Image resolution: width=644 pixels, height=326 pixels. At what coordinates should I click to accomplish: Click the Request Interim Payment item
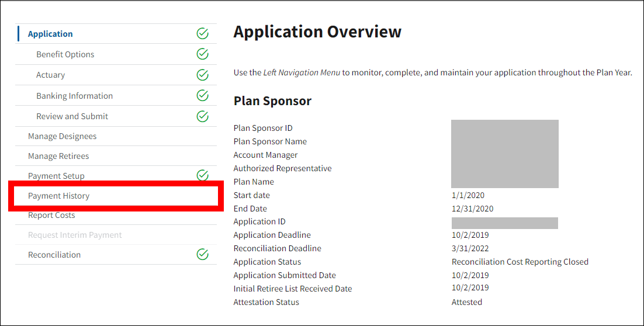75,235
